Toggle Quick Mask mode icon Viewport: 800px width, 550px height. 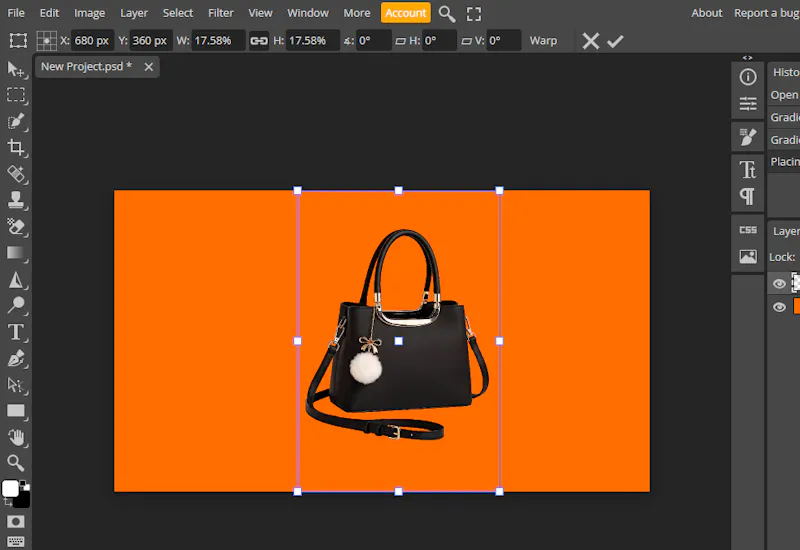pyautogui.click(x=15, y=521)
